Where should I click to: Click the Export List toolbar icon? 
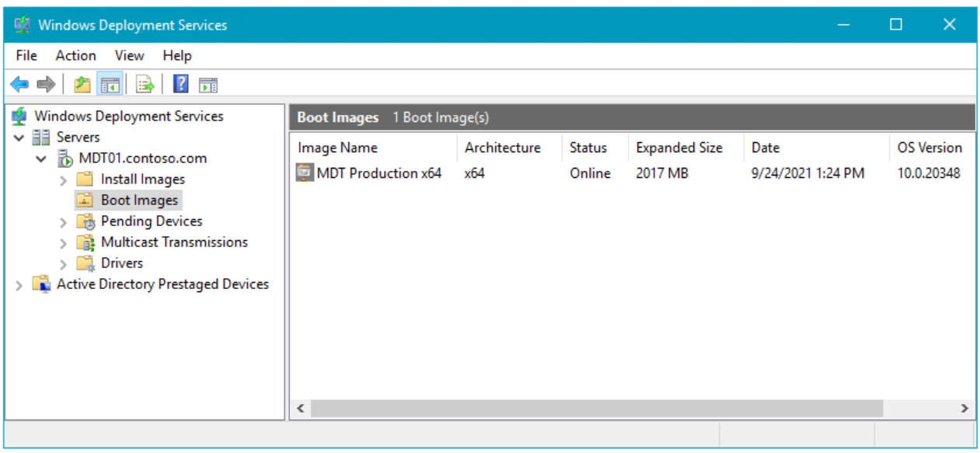(145, 84)
